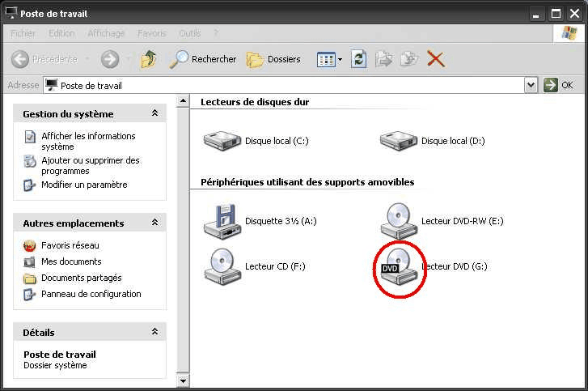Open the Fichier menu
Image resolution: width=588 pixels, height=391 pixels.
[23, 34]
